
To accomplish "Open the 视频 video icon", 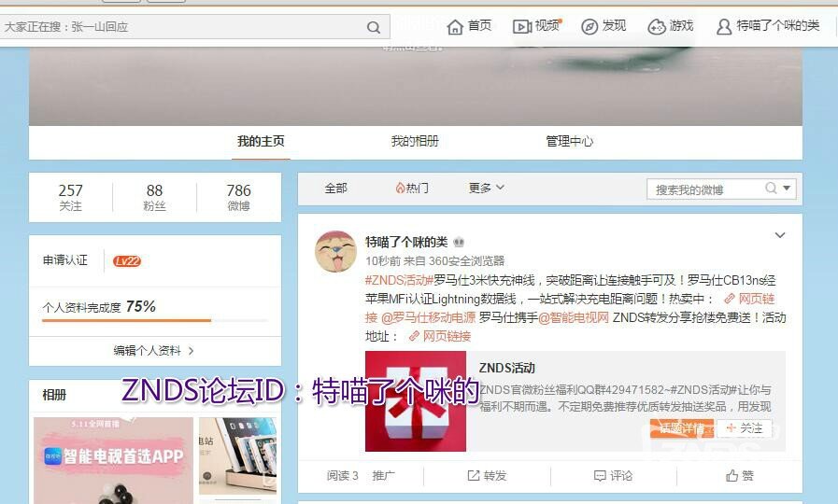I will click(x=521, y=27).
